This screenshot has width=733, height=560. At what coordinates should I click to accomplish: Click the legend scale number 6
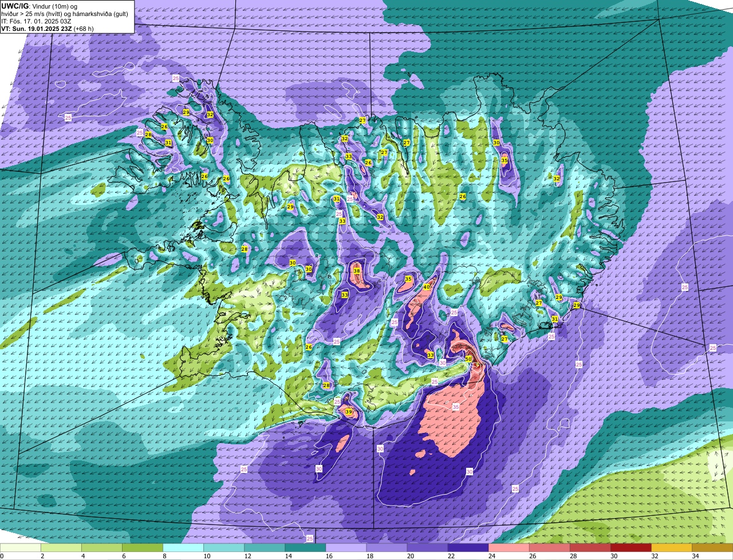pos(123,556)
